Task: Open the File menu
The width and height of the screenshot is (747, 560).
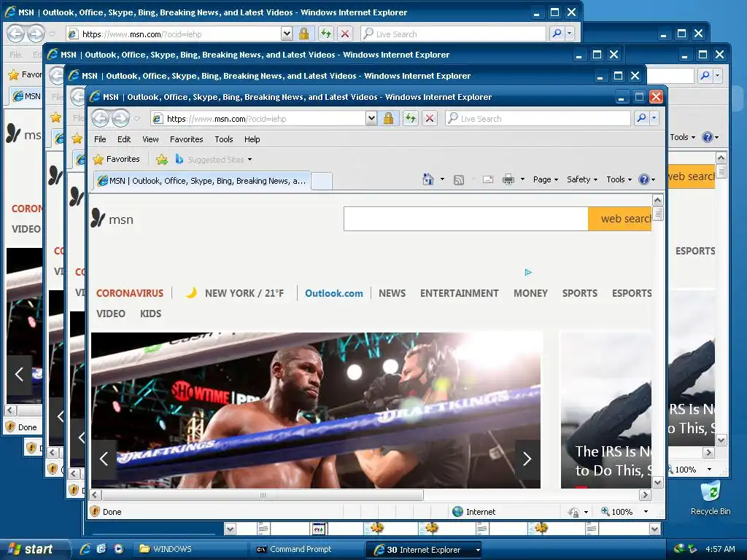Action: tap(100, 139)
